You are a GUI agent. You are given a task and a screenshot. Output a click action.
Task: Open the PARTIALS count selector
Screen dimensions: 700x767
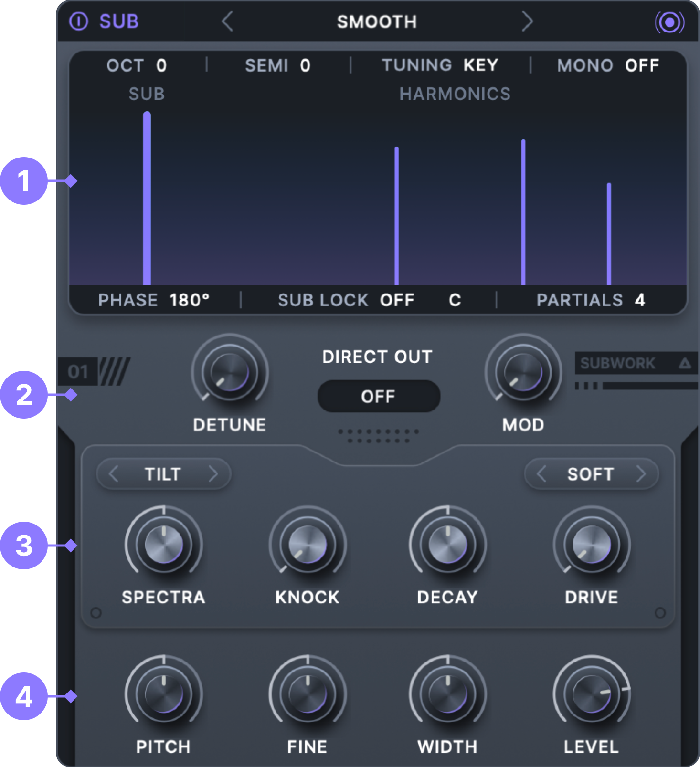(639, 300)
